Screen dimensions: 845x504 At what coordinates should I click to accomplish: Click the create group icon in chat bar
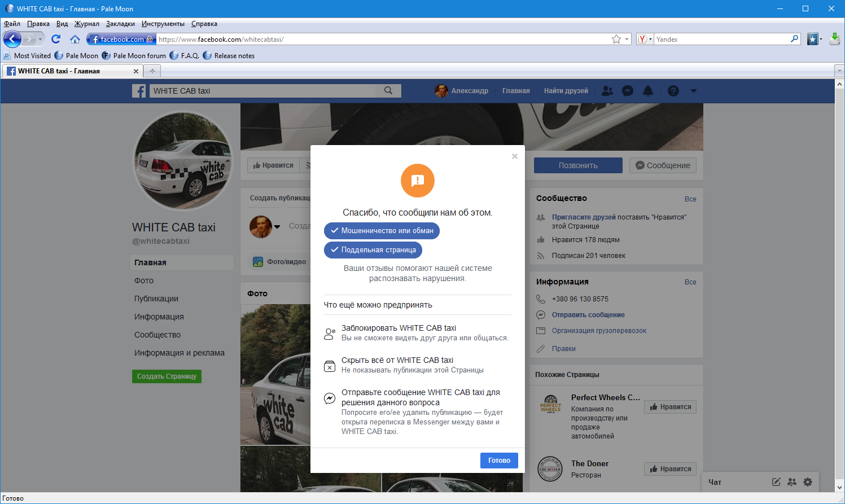[792, 482]
